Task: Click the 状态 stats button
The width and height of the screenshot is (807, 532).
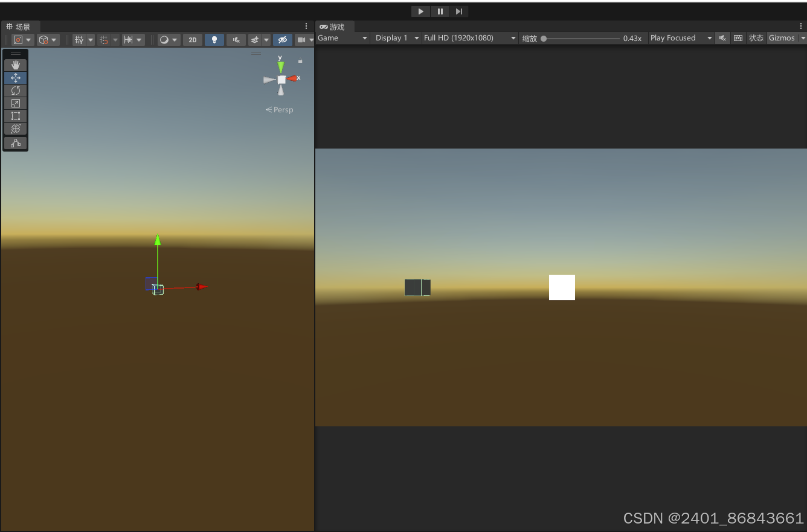Action: point(756,37)
